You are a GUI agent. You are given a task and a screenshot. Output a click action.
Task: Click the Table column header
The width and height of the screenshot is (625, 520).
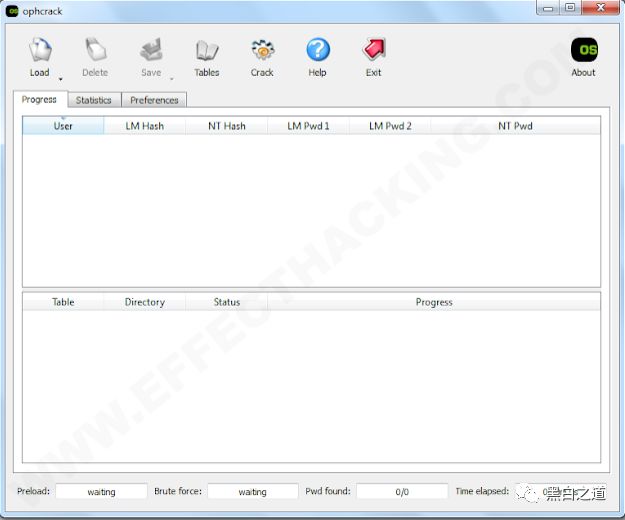63,302
